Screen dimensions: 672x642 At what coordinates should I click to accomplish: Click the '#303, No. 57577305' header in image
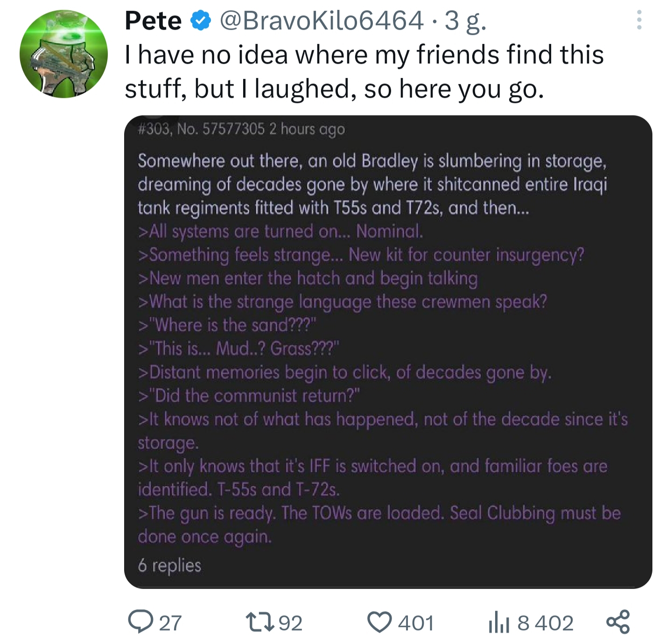pyautogui.click(x=201, y=129)
